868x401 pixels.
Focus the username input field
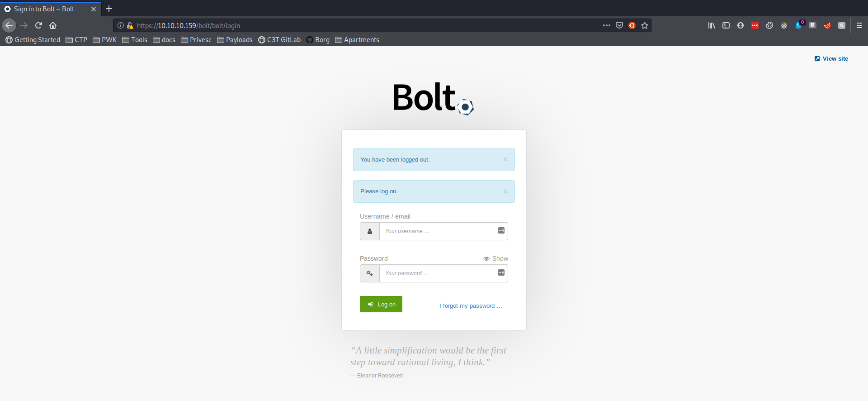point(443,231)
